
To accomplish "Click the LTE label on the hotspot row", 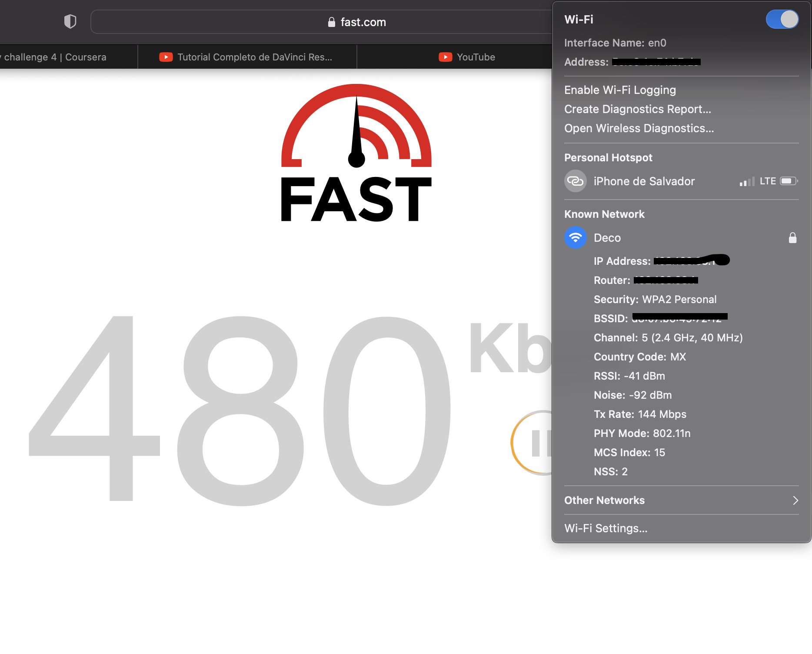I will coord(768,181).
